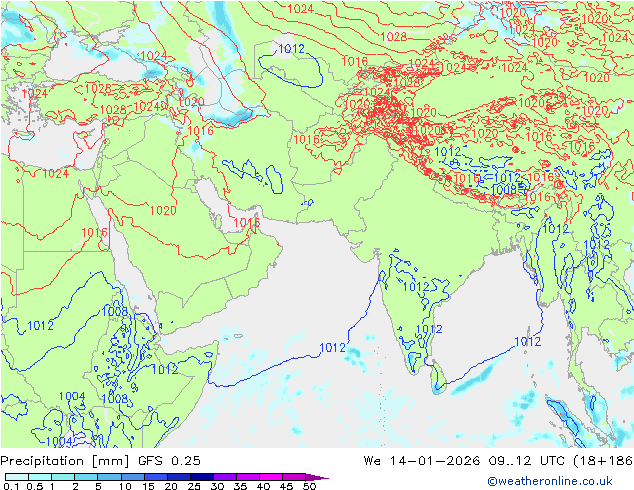Click the 1028 isobar label over Kazakhstan
Screen dimensions: 634x490
393,37
